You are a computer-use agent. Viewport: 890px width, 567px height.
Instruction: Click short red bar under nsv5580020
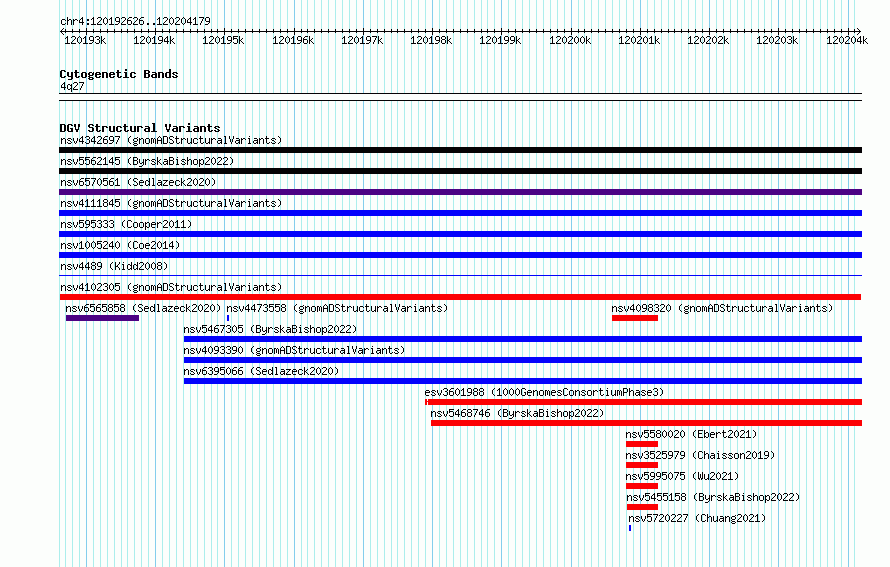tap(642, 444)
